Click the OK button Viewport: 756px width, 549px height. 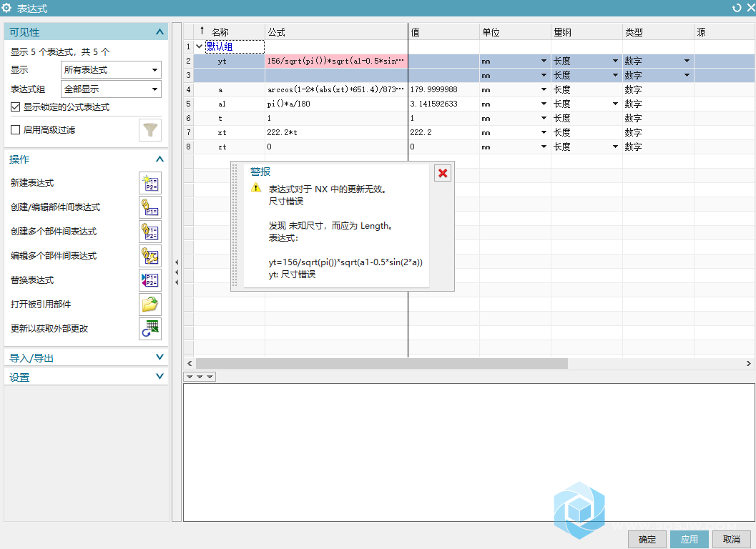click(647, 540)
